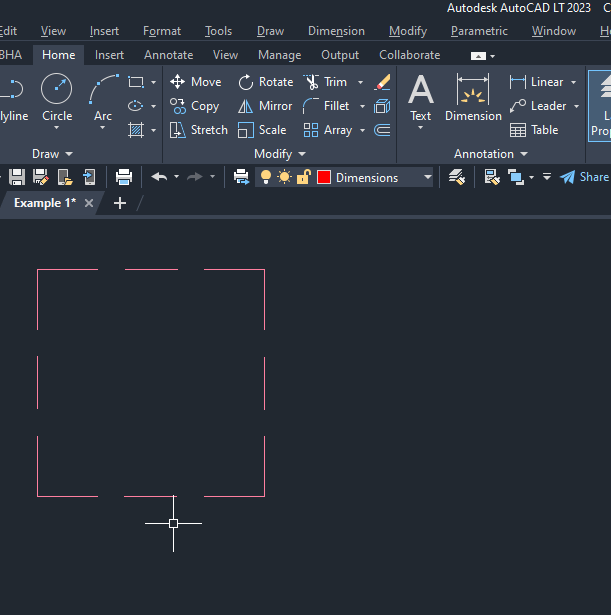Screen dimensions: 611x615
Task: Open the Dimensions layer dropdown
Action: [428, 177]
